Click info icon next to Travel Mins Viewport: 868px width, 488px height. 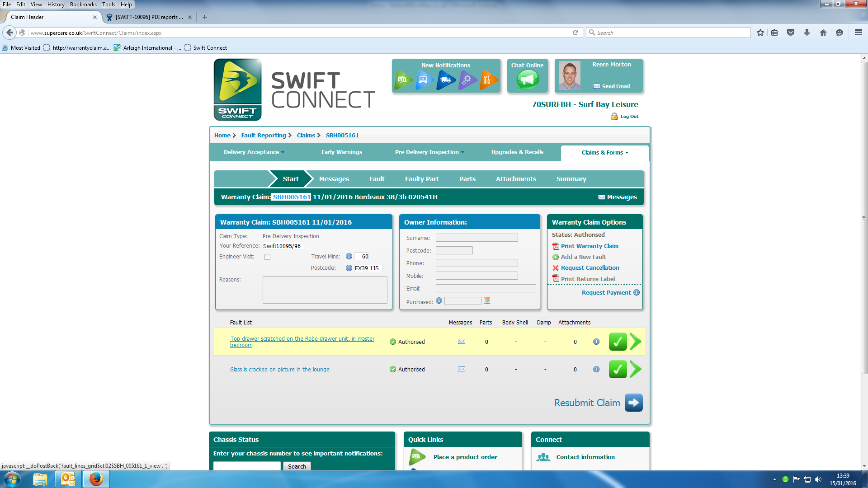coord(349,257)
